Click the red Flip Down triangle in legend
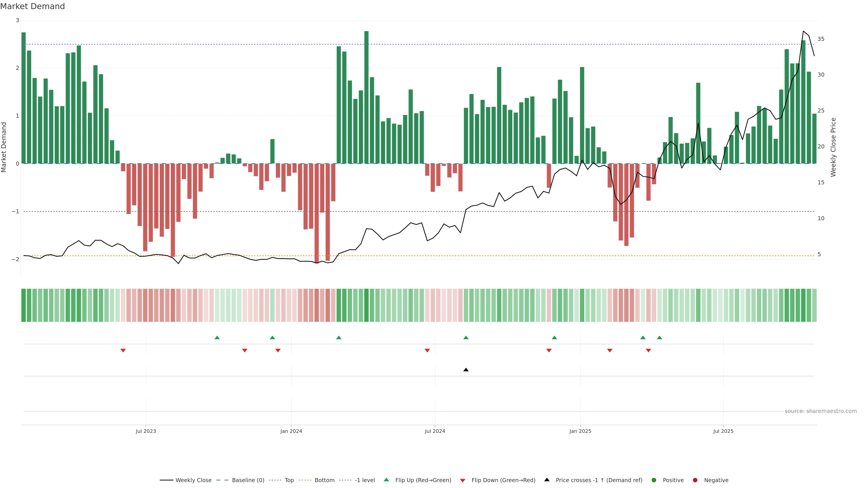This screenshot has width=868, height=488. [463, 480]
